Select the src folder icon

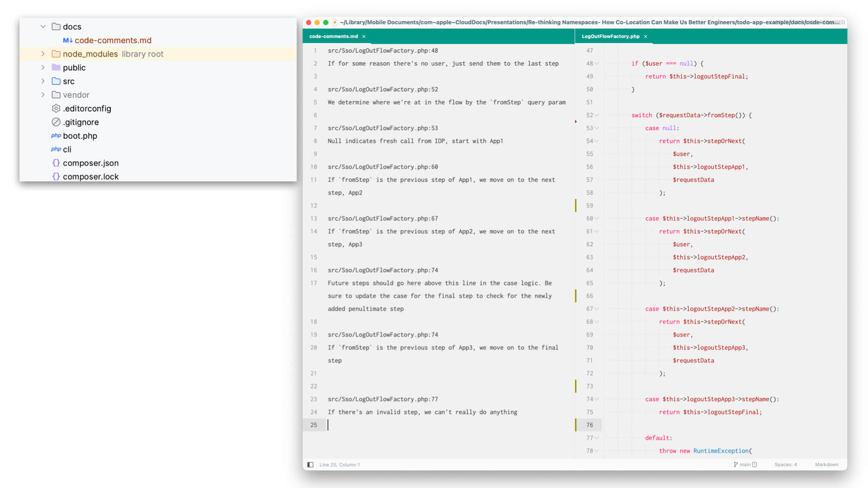pos(56,81)
